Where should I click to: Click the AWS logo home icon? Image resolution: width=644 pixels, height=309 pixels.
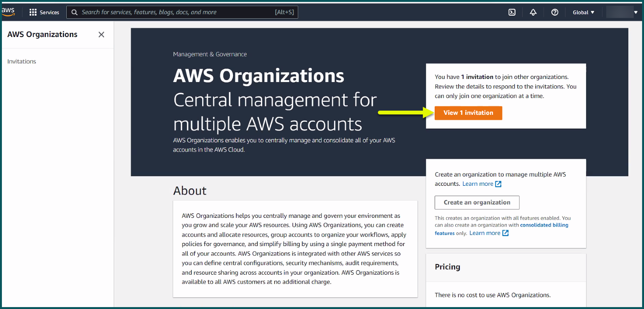pos(8,12)
